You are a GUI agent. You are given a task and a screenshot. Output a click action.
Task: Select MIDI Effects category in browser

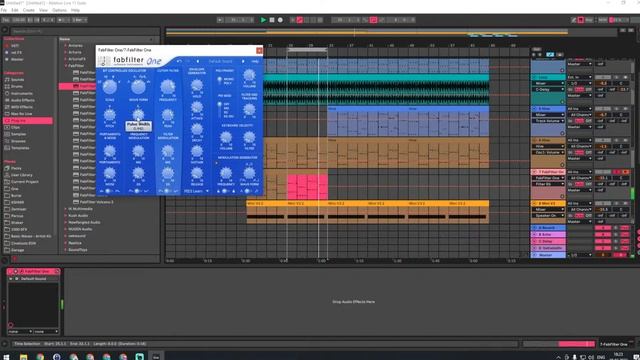tap(22, 107)
